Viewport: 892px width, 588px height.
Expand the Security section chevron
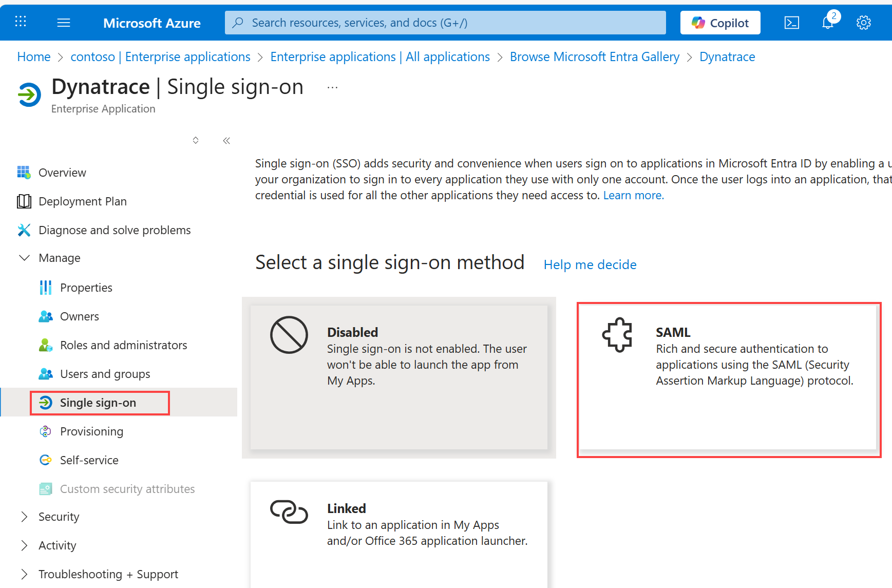pyautogui.click(x=24, y=517)
